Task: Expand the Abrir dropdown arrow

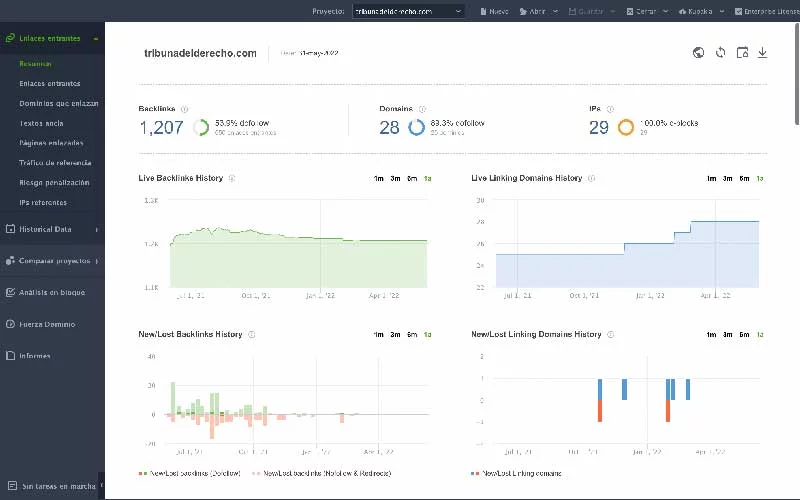Action: tap(556, 11)
